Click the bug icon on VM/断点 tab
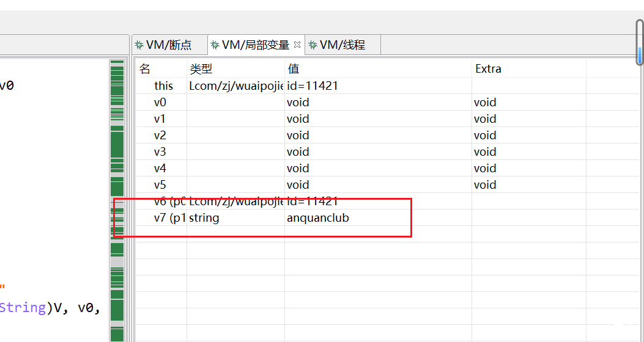 point(139,45)
